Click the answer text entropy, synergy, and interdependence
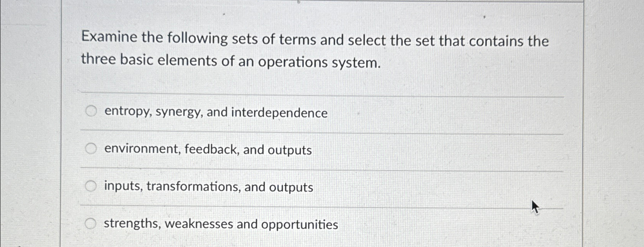644x247 pixels. (x=215, y=113)
